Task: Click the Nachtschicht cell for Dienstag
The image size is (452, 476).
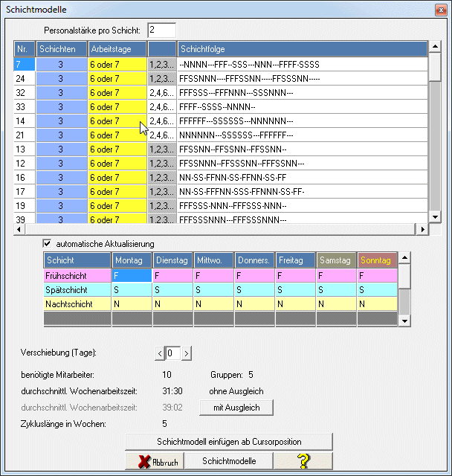Action: click(x=172, y=304)
